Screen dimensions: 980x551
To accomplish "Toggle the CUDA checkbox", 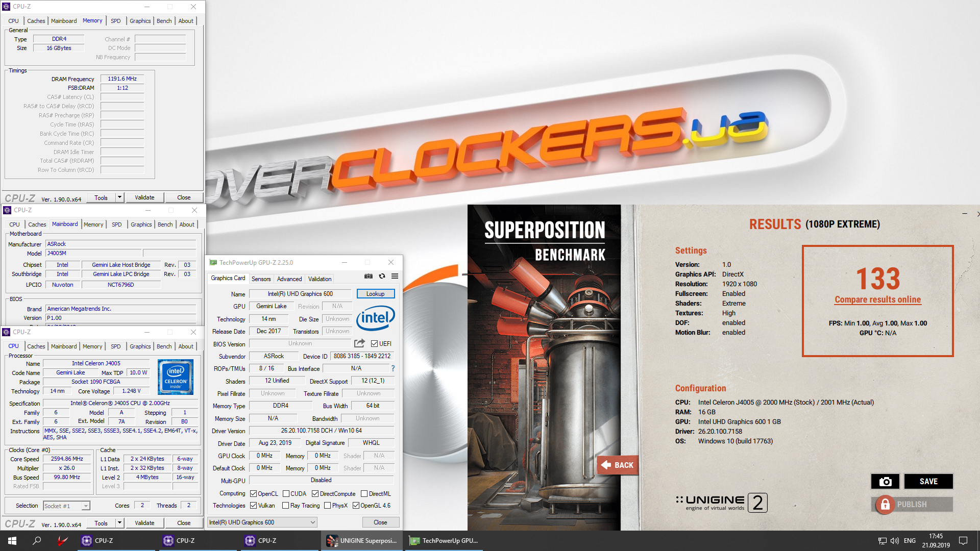I will pyautogui.click(x=286, y=494).
